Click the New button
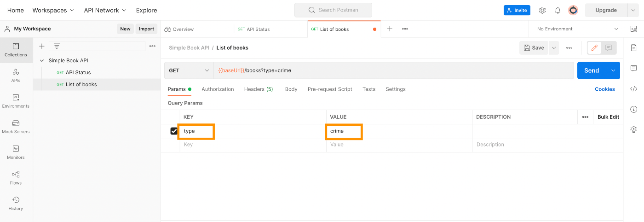644x222 pixels. (x=125, y=29)
